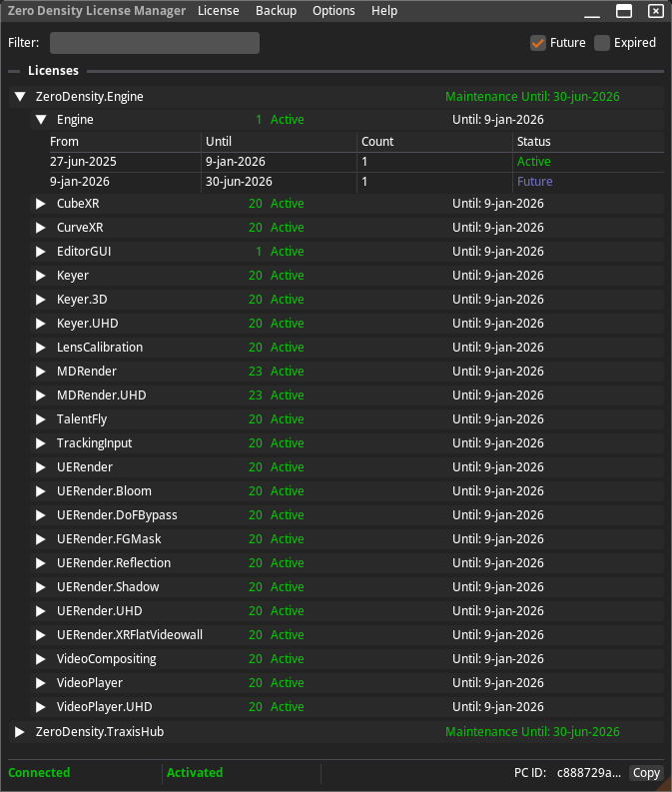Expand the VideoPlayer.UHD license arrow
The image size is (672, 792).
41,707
